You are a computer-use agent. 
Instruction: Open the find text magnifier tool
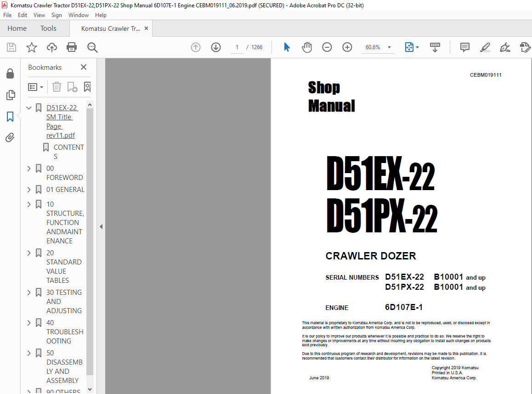[92, 47]
